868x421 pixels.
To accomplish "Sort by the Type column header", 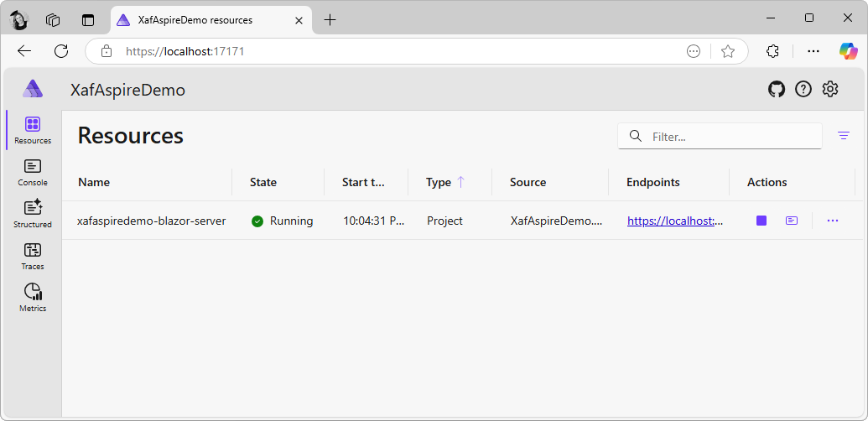I will click(x=439, y=182).
